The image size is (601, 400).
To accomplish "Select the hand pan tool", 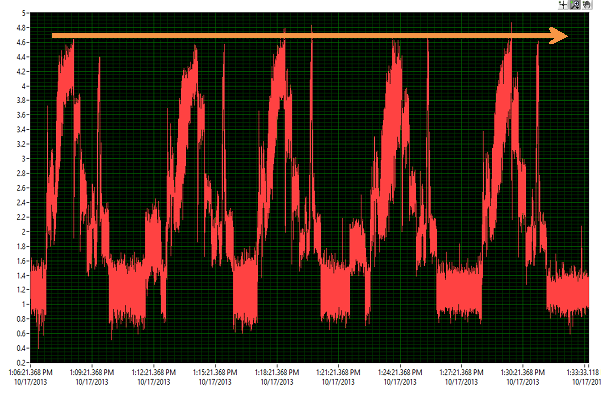I will tap(586, 5).
